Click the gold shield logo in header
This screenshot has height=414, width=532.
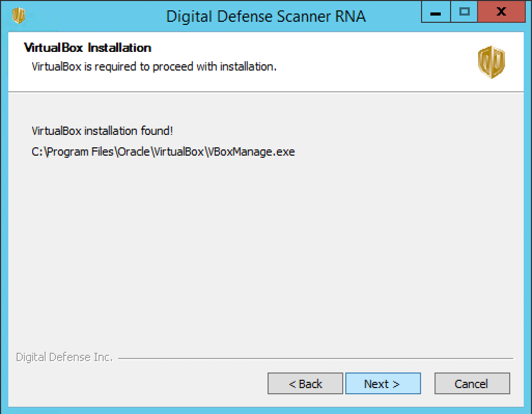[x=491, y=62]
